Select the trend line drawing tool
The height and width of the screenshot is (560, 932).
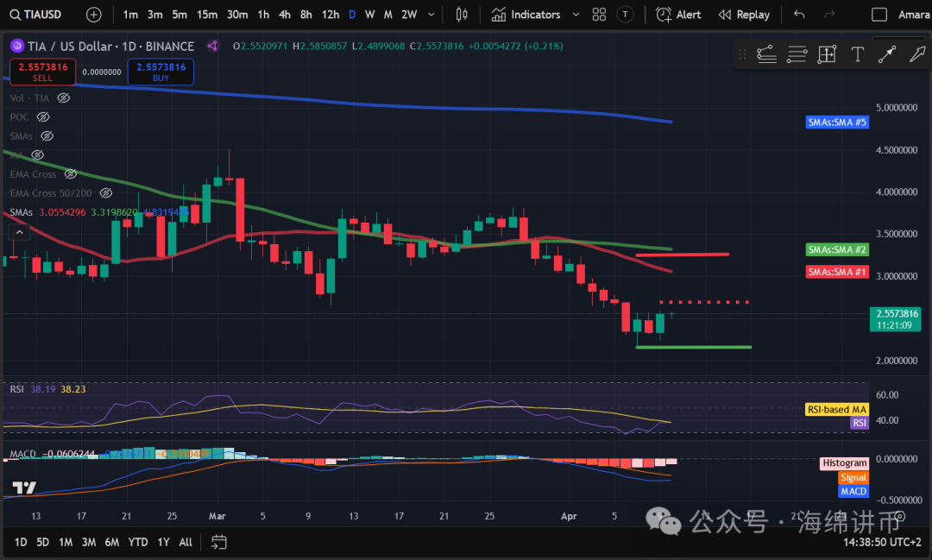pyautogui.click(x=886, y=54)
